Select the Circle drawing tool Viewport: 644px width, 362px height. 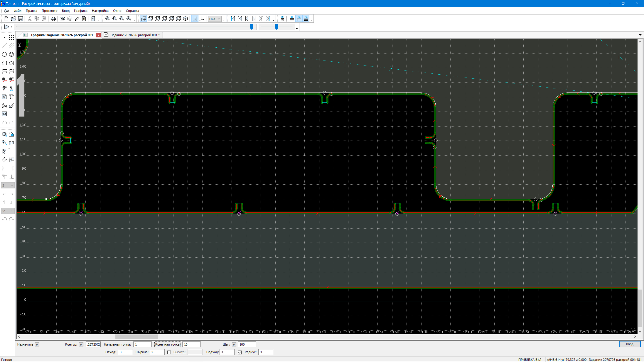click(4, 54)
